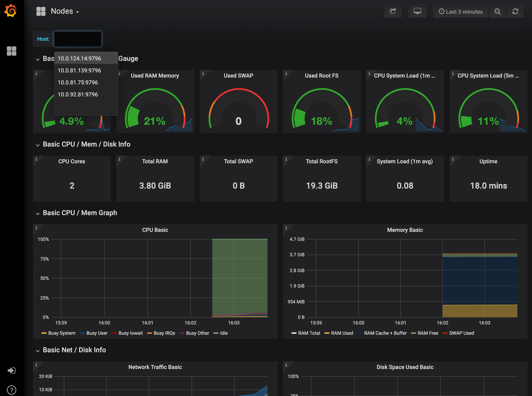532x396 pixels.
Task: Open the Help question mark icon
Action: click(x=12, y=390)
